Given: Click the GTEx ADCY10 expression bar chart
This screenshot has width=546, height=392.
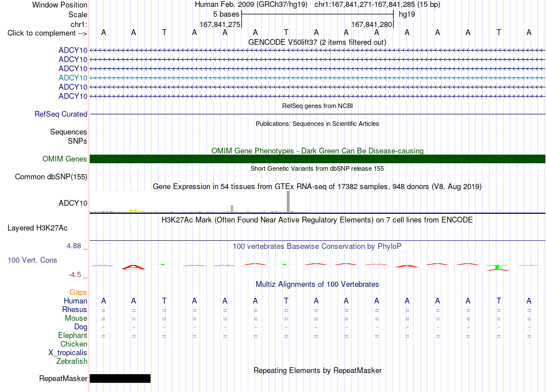Looking at the screenshot, I should (198, 202).
